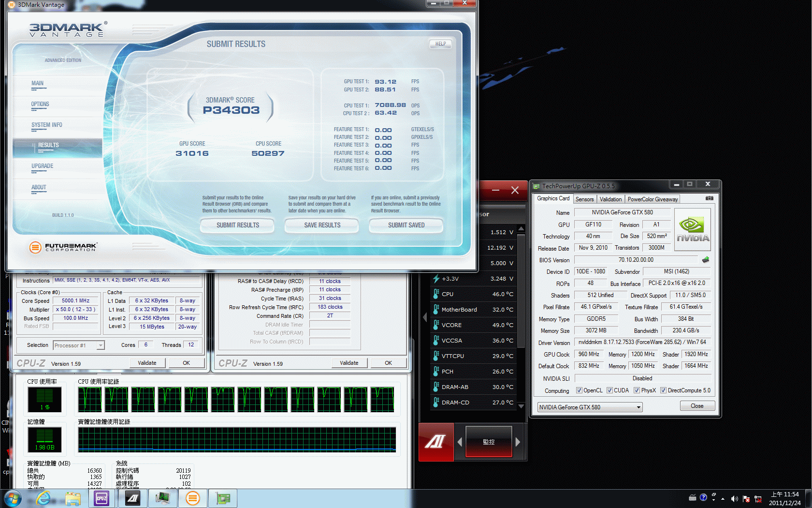Open the NVIDIA GeForce GTX 580 dropdown
Image resolution: width=812 pixels, height=508 pixels.
coord(590,407)
